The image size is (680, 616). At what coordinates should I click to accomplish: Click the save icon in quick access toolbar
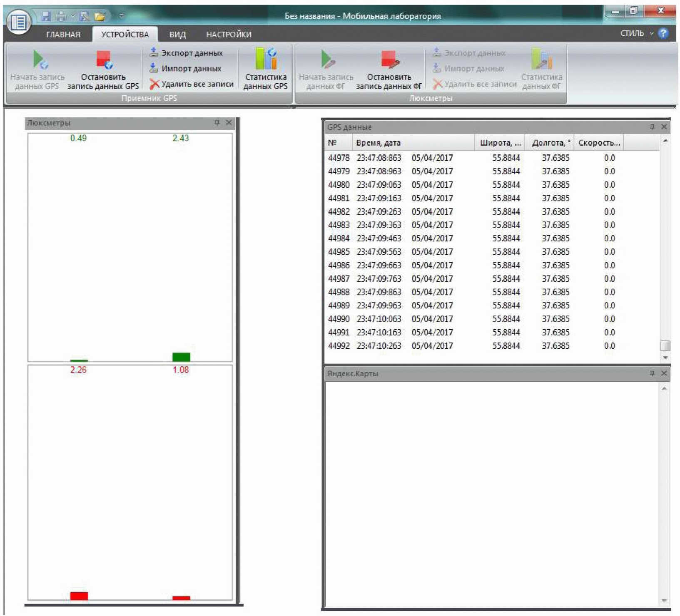click(46, 16)
